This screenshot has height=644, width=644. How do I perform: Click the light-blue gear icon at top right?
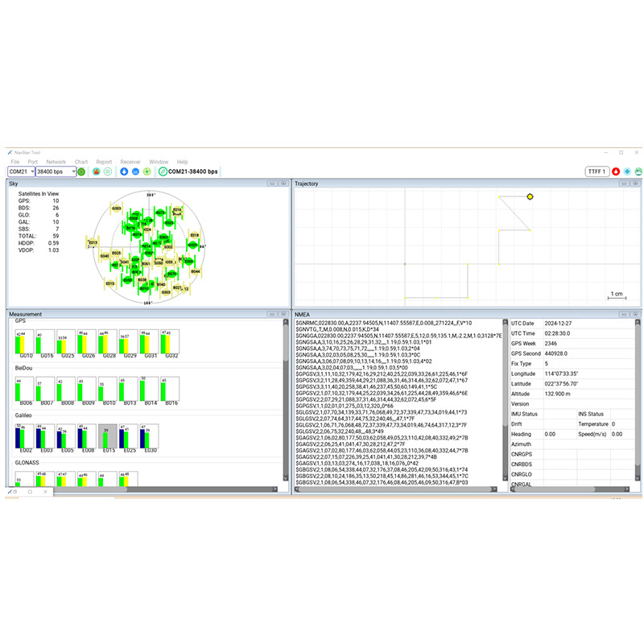pos(627,171)
